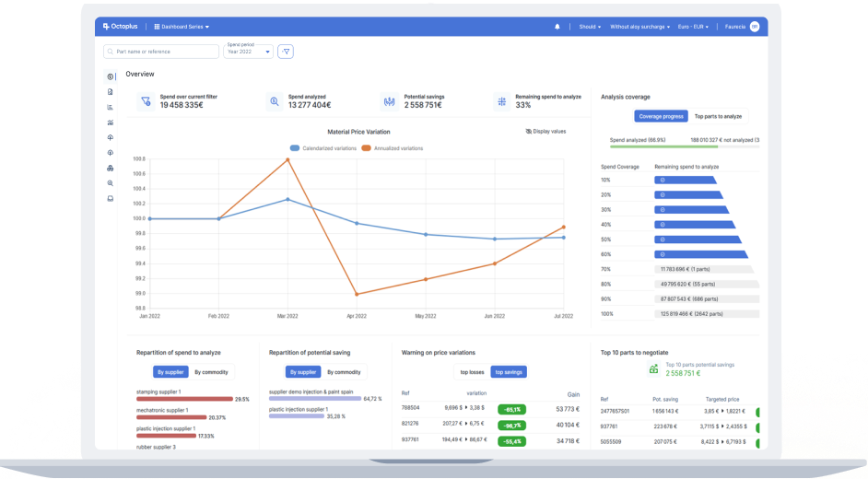Viewport: 868px width, 479px height.
Task: Click the user avatar next to Faurecia
Action: 755,27
